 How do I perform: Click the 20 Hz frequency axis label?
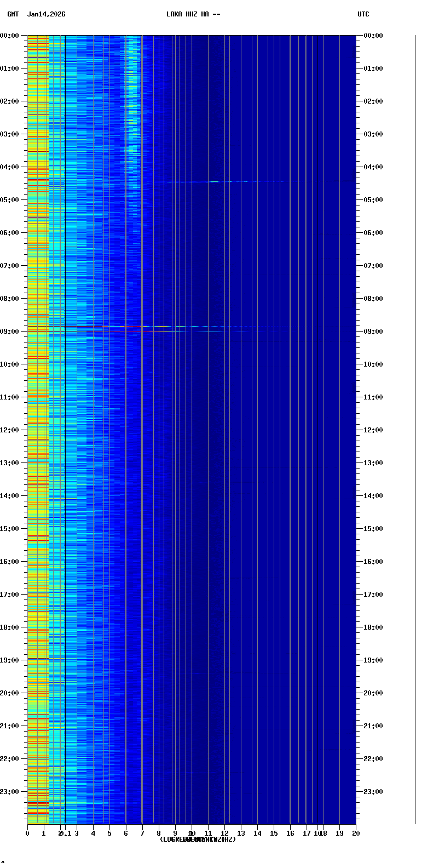pyautogui.click(x=356, y=833)
